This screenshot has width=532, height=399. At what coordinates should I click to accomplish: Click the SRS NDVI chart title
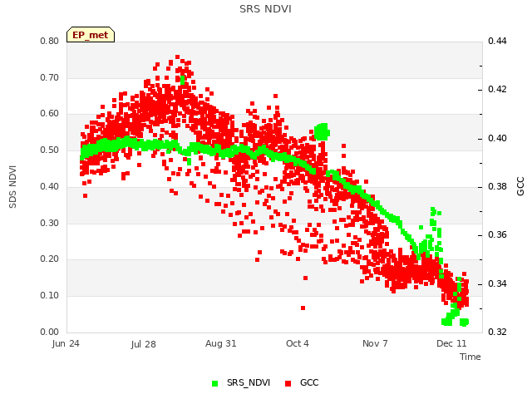[265, 9]
